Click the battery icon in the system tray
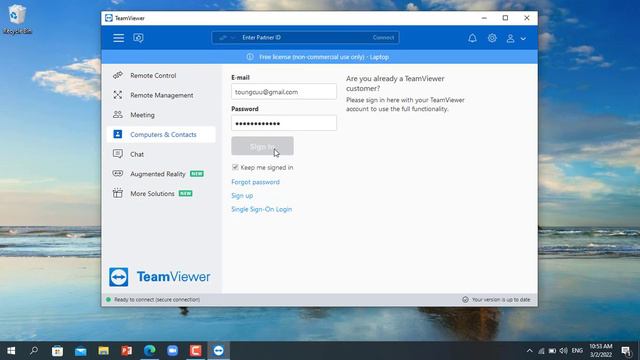Image resolution: width=640 pixels, height=360 pixels. tap(552, 351)
